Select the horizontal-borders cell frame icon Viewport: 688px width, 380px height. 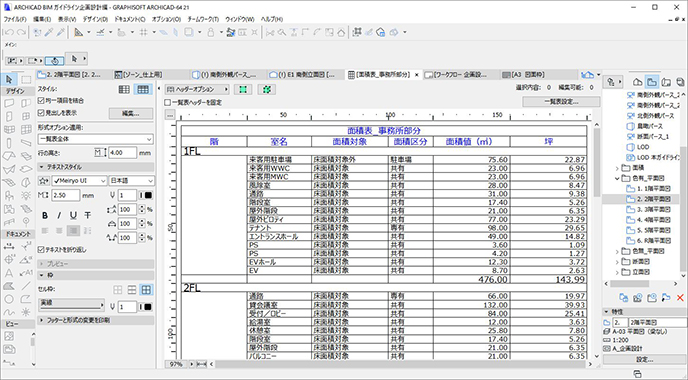tap(132, 290)
